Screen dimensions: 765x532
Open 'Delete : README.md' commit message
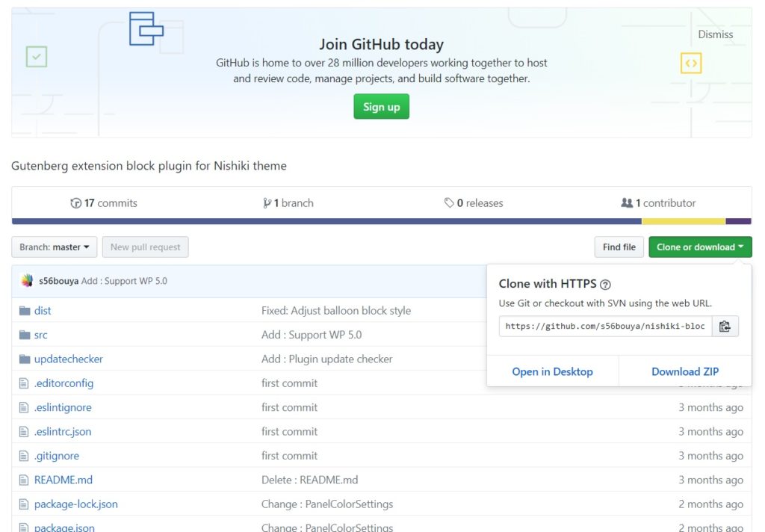(310, 480)
